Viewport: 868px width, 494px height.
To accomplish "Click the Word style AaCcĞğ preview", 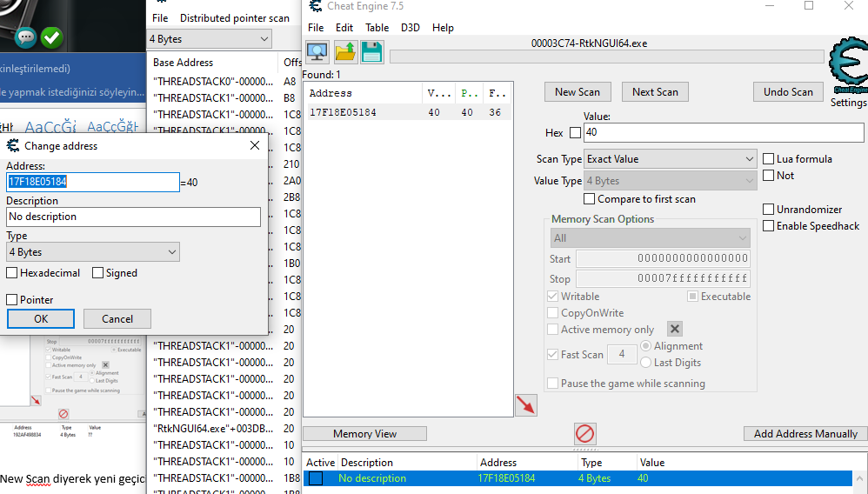I will coord(50,127).
